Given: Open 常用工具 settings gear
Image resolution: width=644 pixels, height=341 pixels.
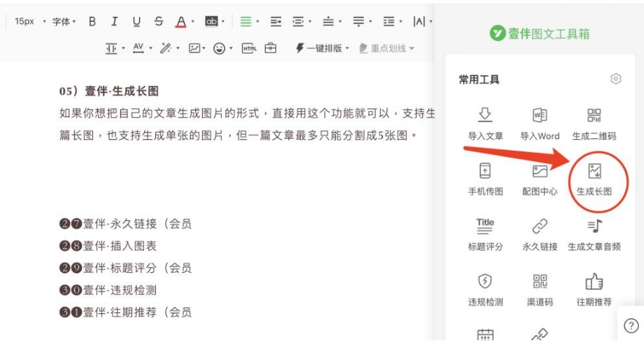Looking at the screenshot, I should tap(615, 78).
